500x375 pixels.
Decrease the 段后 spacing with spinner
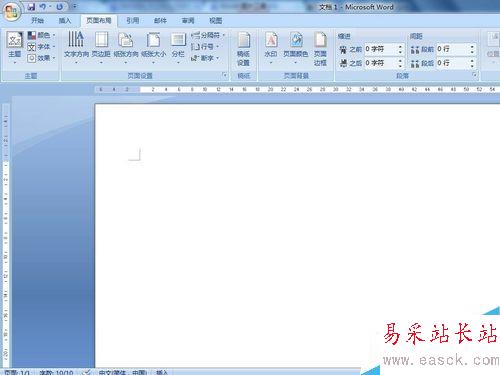[472, 66]
